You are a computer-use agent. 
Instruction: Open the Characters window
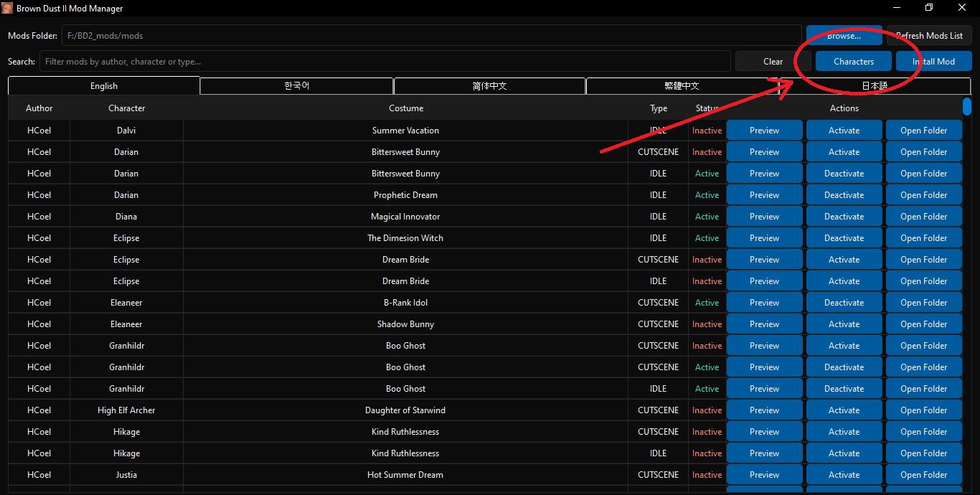coord(854,62)
